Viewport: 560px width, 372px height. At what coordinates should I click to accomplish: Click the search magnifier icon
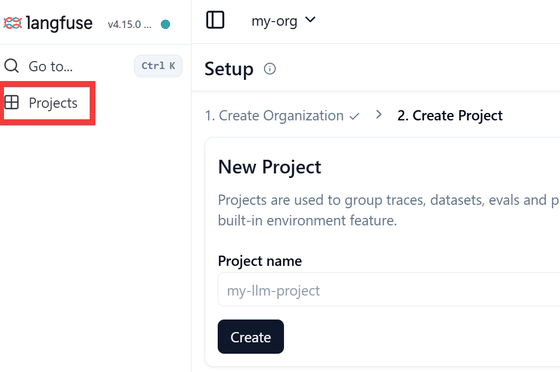click(x=11, y=66)
